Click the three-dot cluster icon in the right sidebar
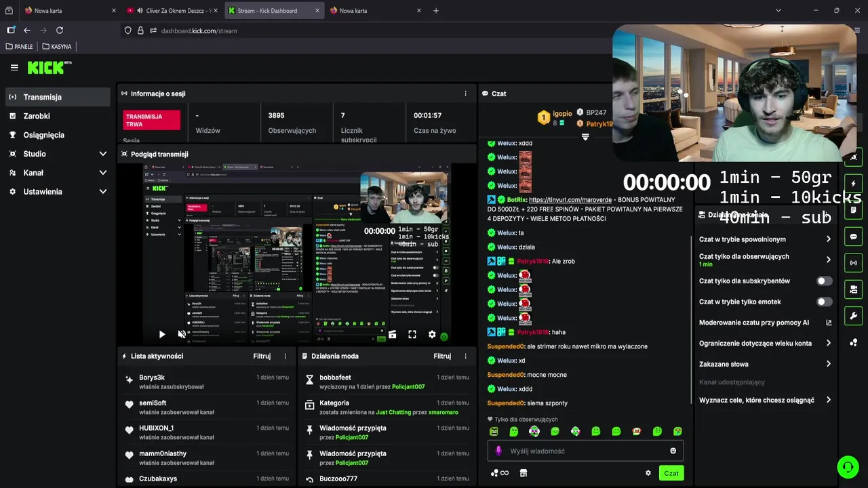 pos(853,342)
